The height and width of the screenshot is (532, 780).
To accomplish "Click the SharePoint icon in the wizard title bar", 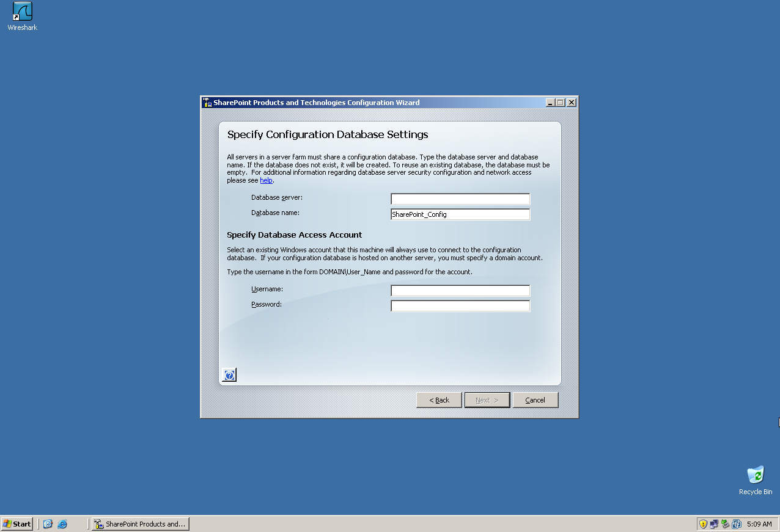I will tap(207, 102).
